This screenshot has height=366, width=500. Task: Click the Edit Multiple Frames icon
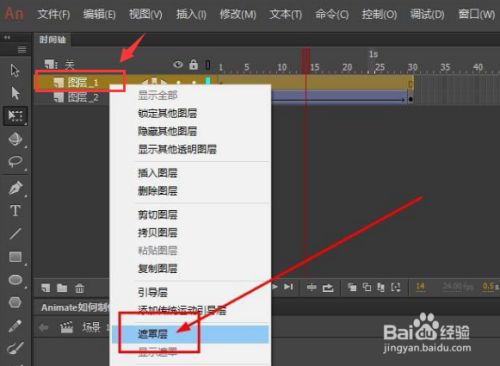click(381, 287)
